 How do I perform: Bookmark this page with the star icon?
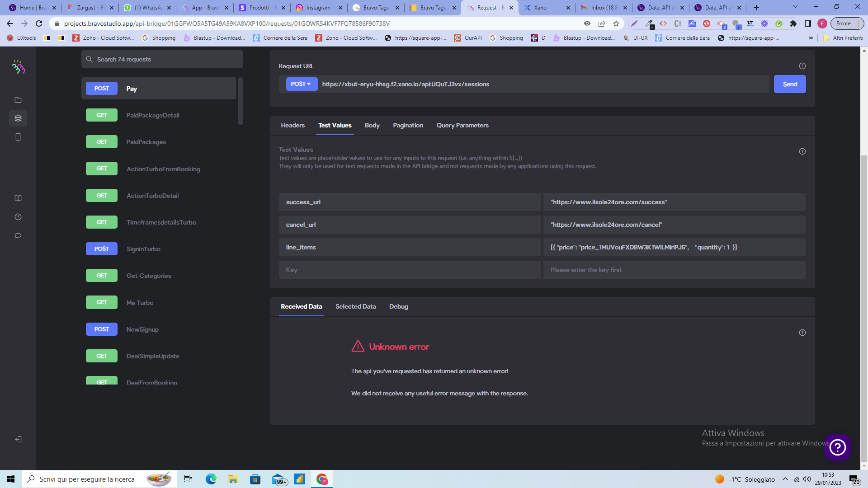616,23
